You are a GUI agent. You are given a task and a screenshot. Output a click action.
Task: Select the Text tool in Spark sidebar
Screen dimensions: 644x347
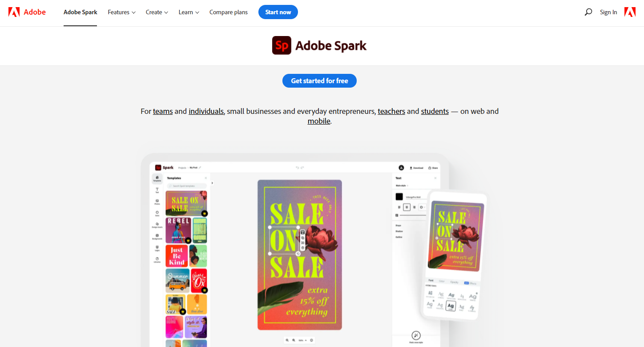click(157, 190)
